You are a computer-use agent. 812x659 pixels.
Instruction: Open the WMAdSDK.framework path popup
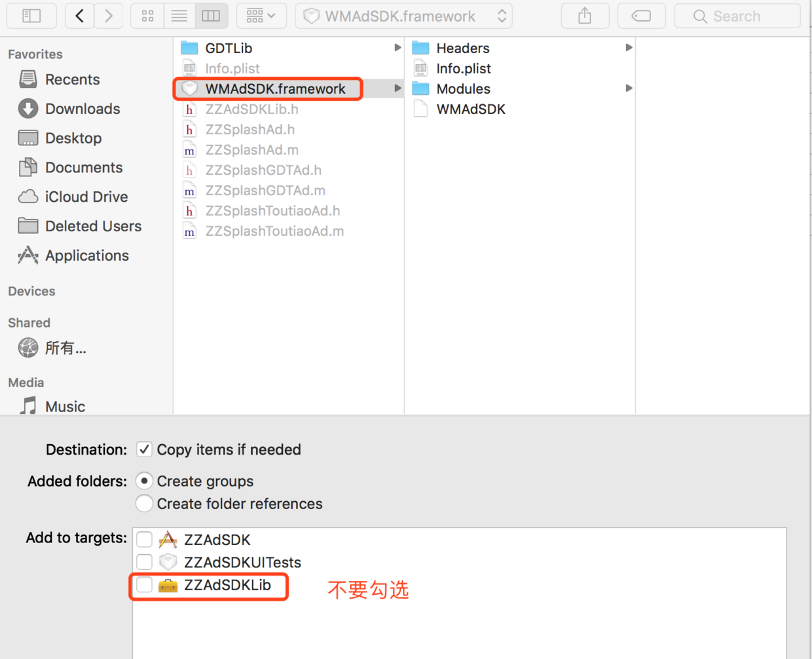click(403, 16)
